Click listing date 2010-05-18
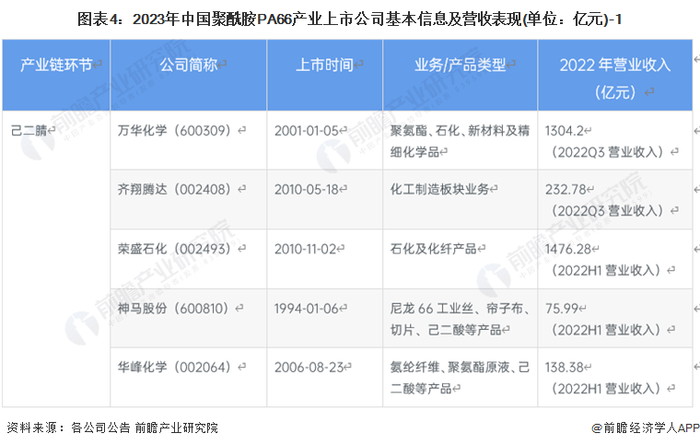This screenshot has width=700, height=447. (x=307, y=189)
